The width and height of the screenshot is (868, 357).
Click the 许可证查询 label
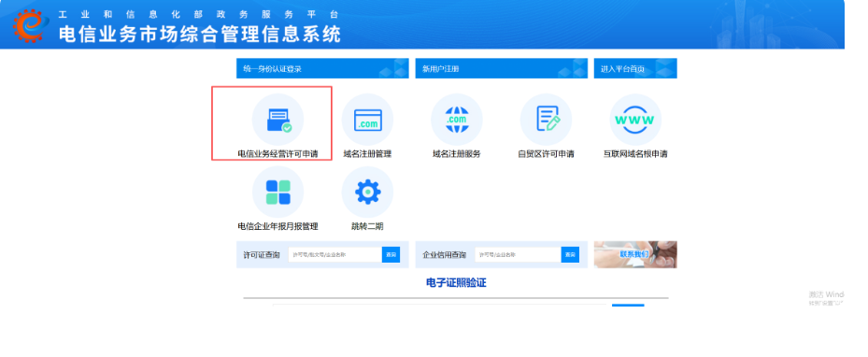[x=262, y=255]
